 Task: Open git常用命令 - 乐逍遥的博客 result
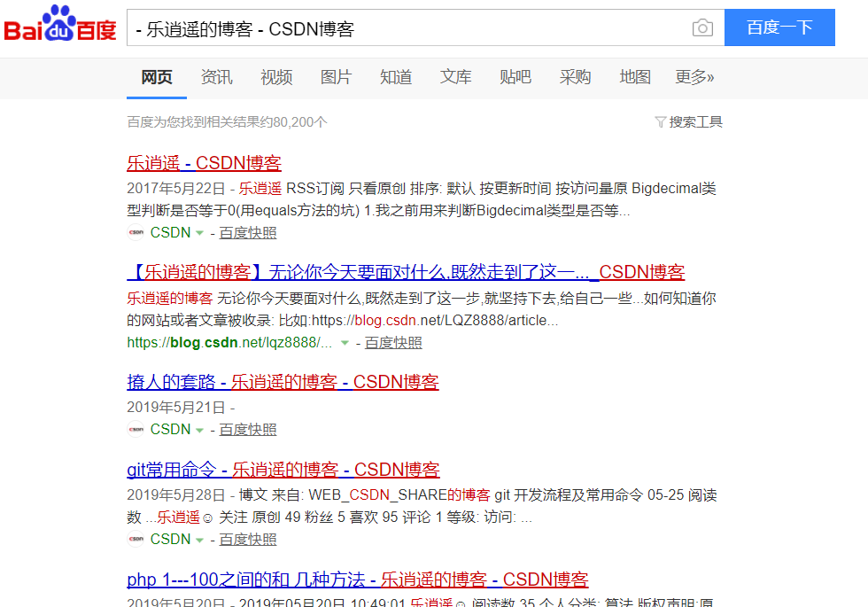(x=283, y=469)
